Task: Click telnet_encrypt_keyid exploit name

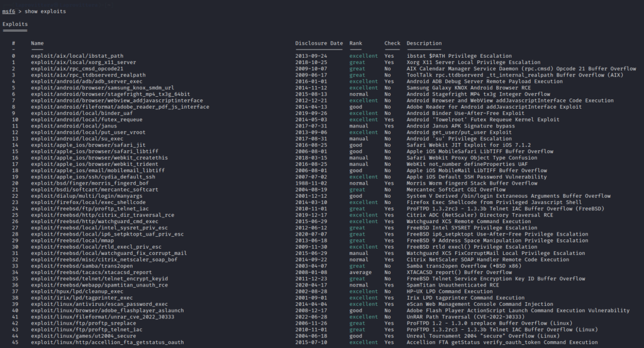Action: [x=99, y=279]
